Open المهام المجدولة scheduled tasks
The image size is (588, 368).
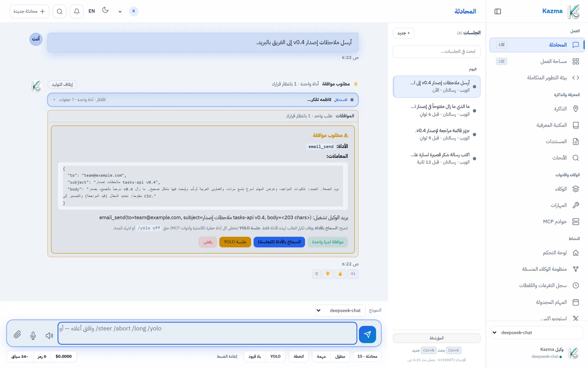[537, 302]
